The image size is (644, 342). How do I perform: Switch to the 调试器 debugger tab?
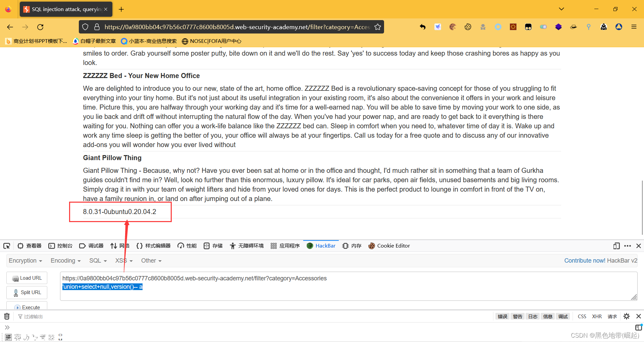pyautogui.click(x=91, y=246)
